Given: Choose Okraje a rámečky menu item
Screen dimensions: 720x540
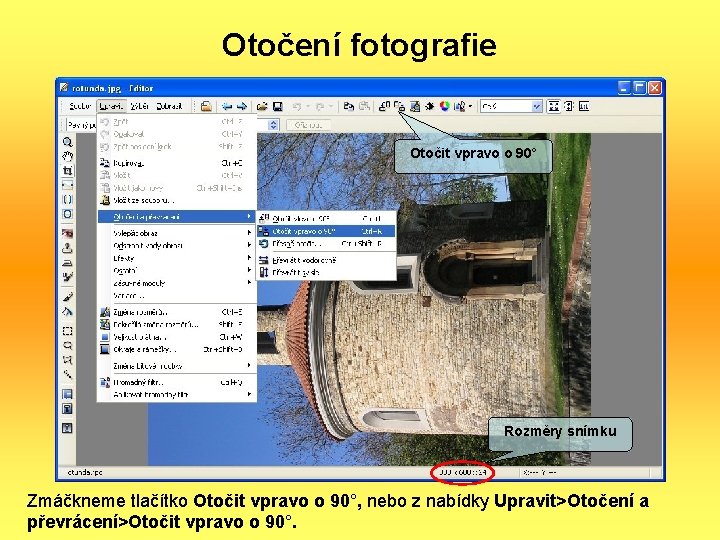Looking at the screenshot, I should (x=177, y=349).
